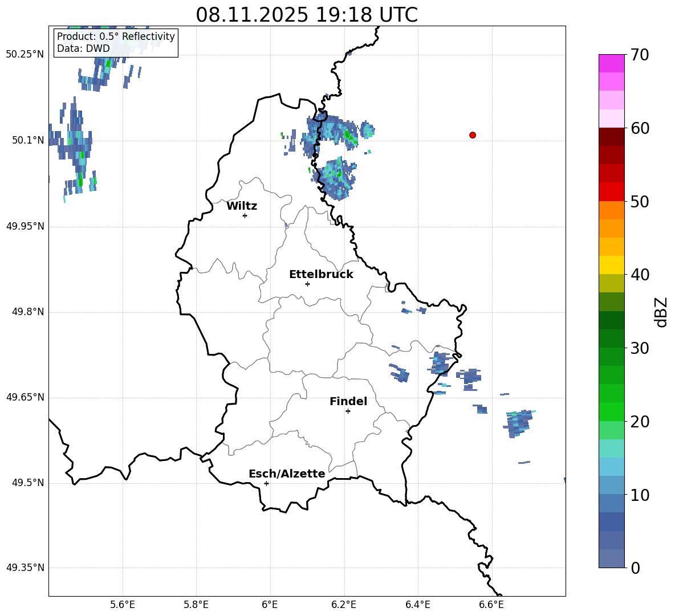Click the 6°E longitude label

pyautogui.click(x=270, y=605)
